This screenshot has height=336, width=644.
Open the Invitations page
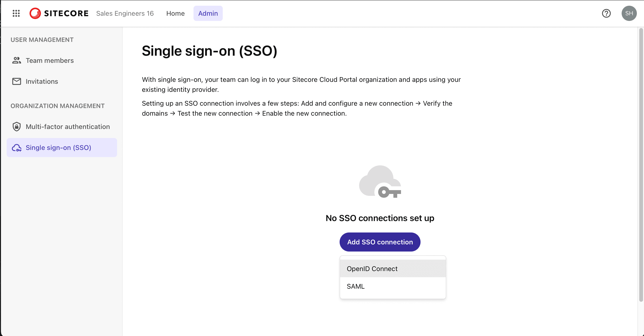(42, 81)
